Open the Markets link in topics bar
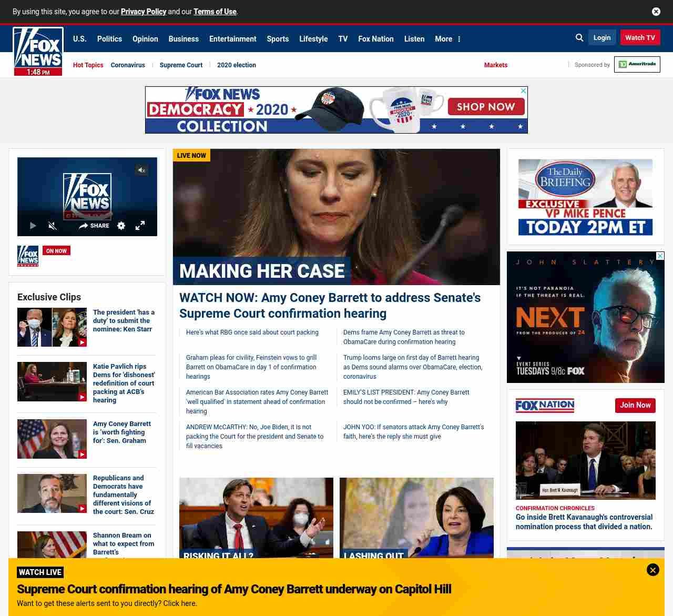The height and width of the screenshot is (616, 673). point(495,65)
